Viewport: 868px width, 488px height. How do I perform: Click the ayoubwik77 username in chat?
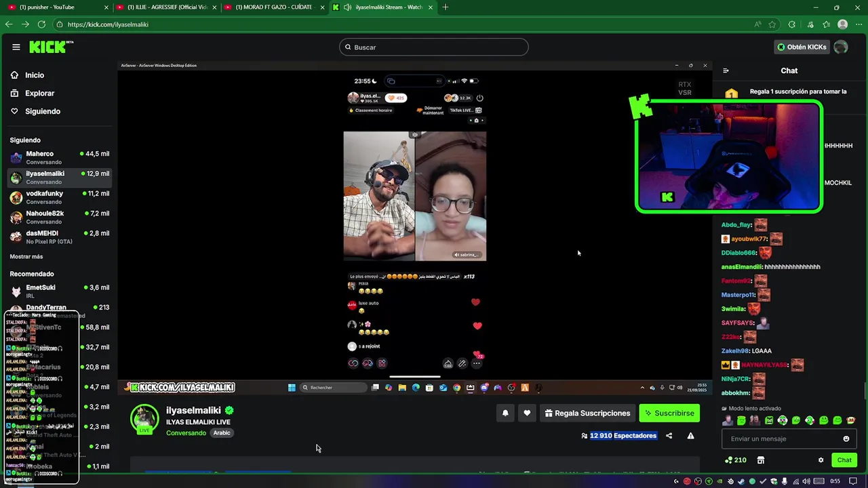click(748, 239)
